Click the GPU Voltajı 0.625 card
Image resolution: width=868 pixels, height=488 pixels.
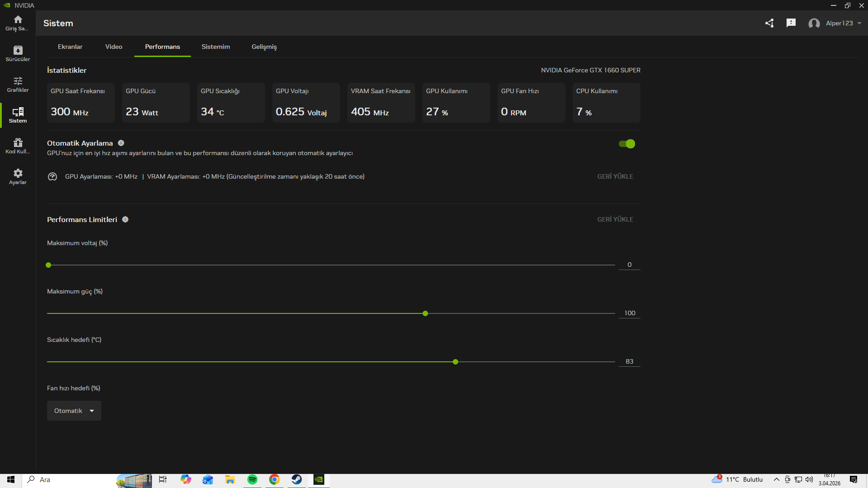point(306,103)
